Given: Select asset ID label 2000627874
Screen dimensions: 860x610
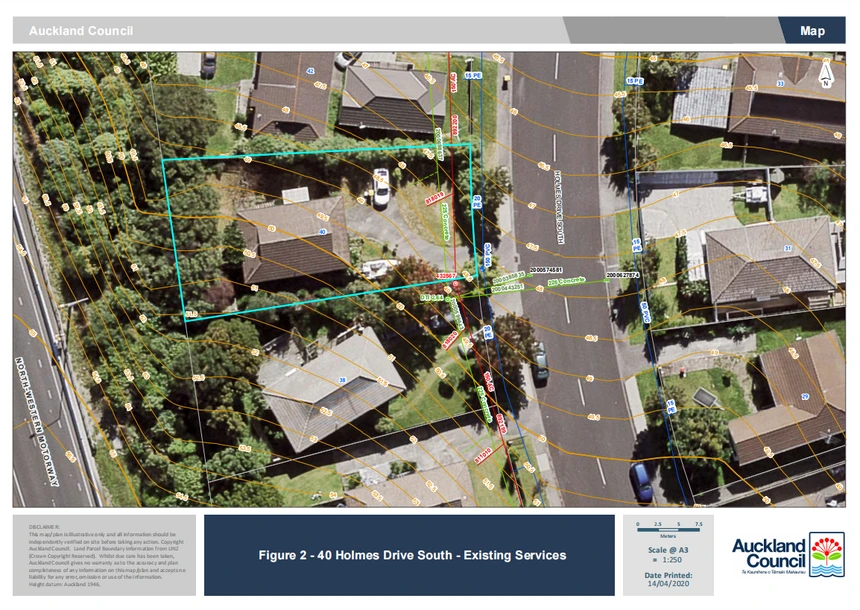Looking at the screenshot, I should click(623, 275).
